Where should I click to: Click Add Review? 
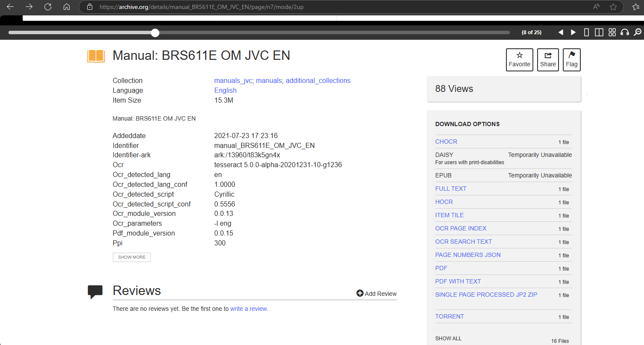pos(376,294)
